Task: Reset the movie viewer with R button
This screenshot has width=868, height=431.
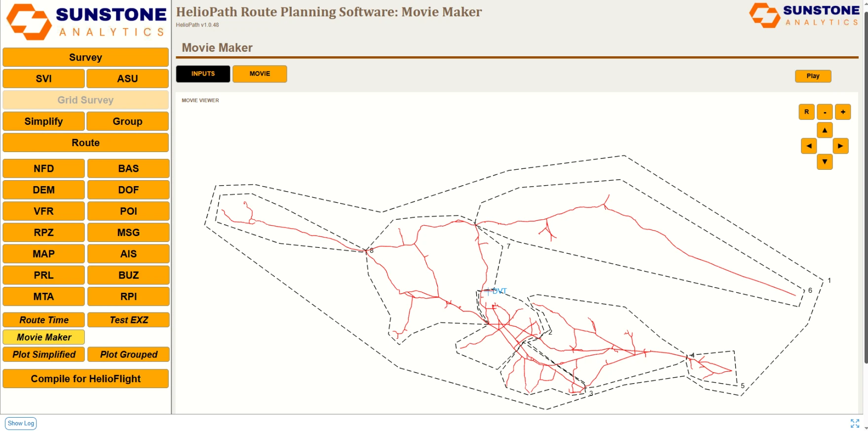Action: coord(806,112)
